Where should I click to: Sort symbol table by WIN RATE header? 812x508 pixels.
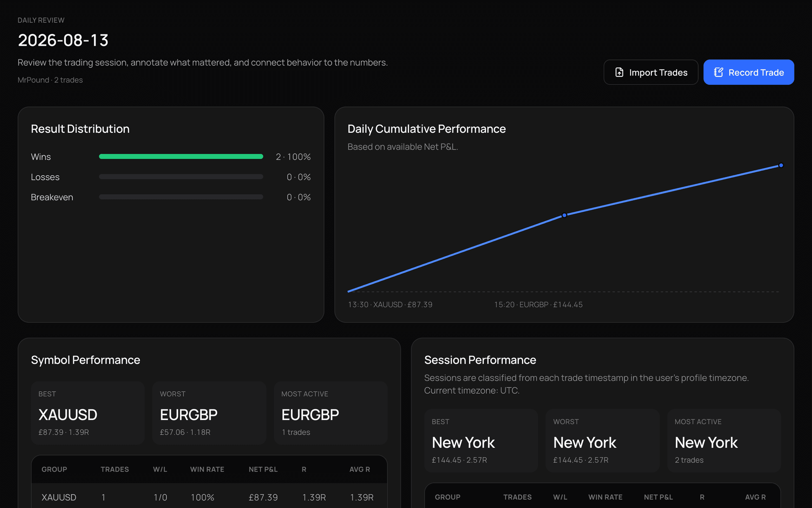click(x=207, y=469)
